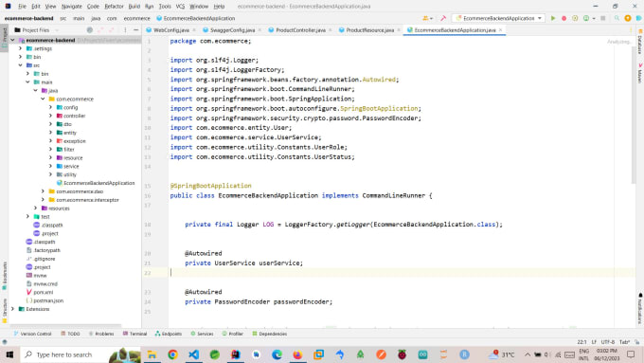This screenshot has height=363, width=644.
Task: Open run configuration dropdown EcommerceBackendApplication
Action: (498, 18)
